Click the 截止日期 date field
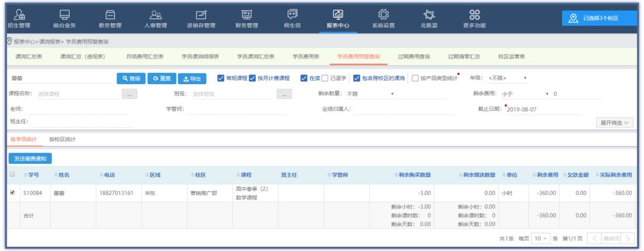The height and width of the screenshot is (251, 644). (541, 110)
